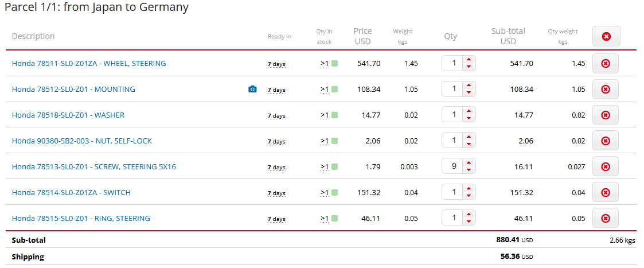The height and width of the screenshot is (268, 644).
Task: Increase quantity of SCREW, STEERING 5X16
Action: point(469,163)
